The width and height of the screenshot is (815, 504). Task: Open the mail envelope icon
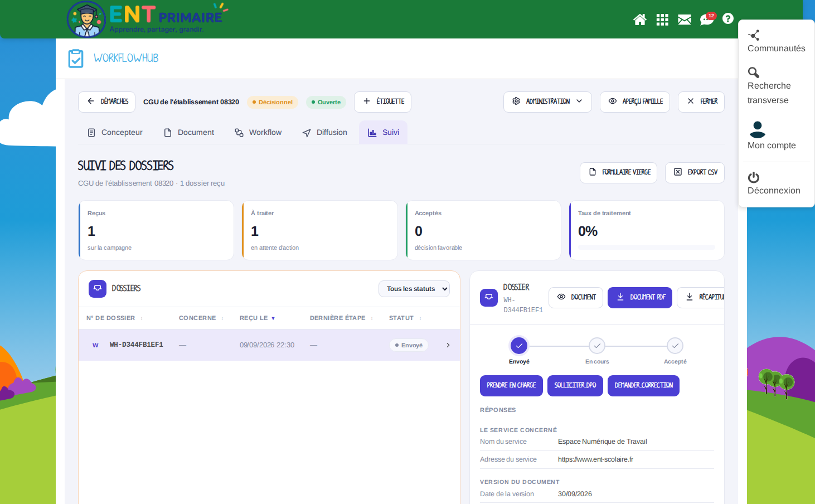click(x=685, y=20)
